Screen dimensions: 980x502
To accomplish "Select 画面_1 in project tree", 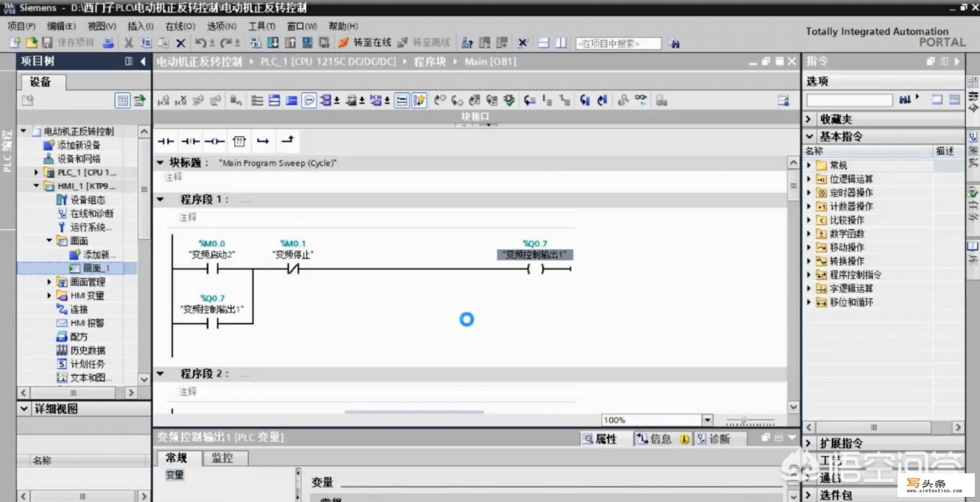I will pos(96,268).
